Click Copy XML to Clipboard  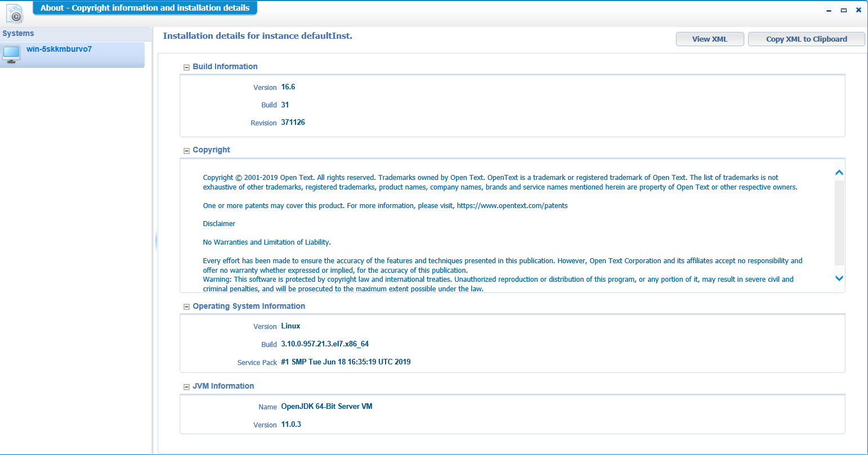point(806,39)
